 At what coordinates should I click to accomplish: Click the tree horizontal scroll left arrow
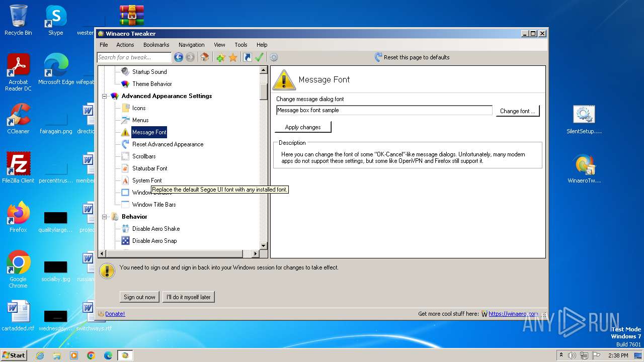click(102, 254)
